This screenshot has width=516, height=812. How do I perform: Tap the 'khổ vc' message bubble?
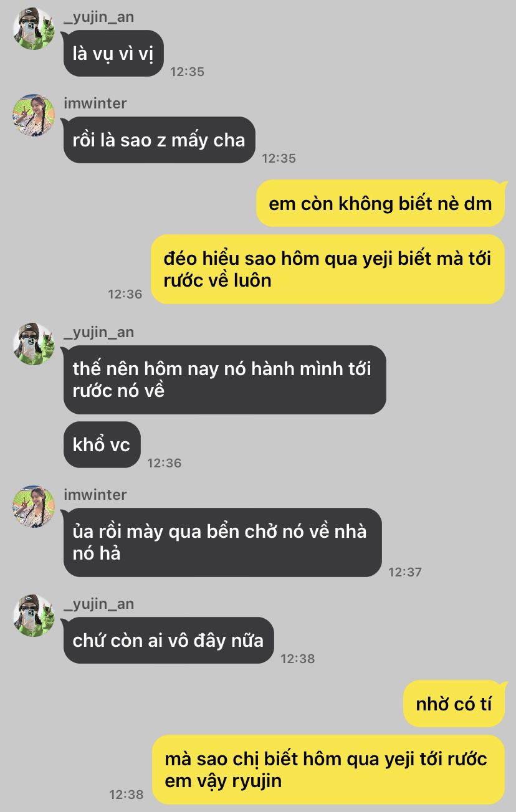click(102, 445)
